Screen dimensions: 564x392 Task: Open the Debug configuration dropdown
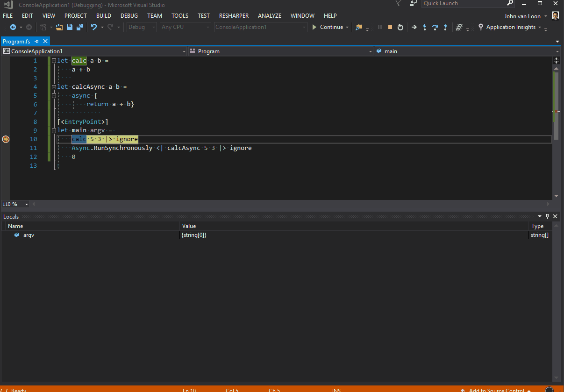pos(141,27)
